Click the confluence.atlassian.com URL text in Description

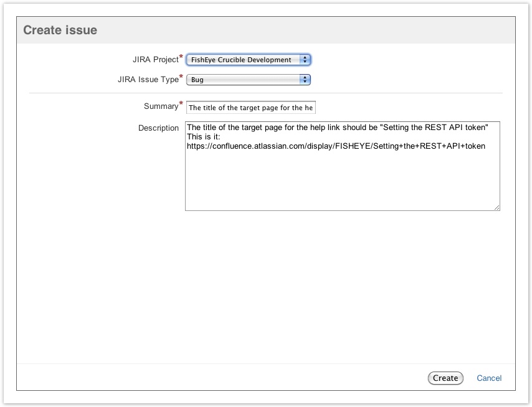(x=336, y=146)
